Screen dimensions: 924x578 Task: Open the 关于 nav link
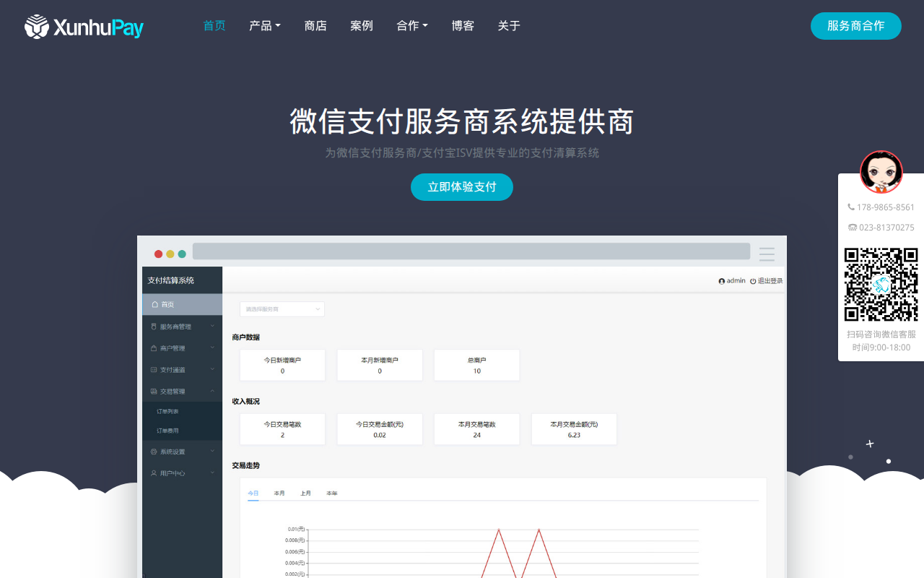coord(509,25)
